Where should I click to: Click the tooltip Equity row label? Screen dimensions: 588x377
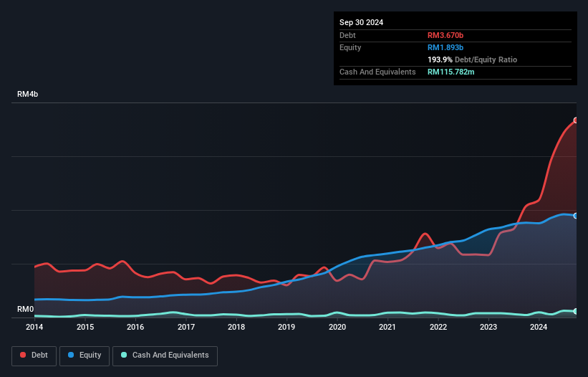[x=350, y=47]
